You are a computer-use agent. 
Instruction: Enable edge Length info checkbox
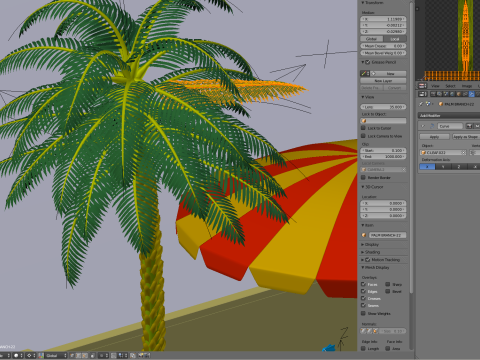coord(363,348)
